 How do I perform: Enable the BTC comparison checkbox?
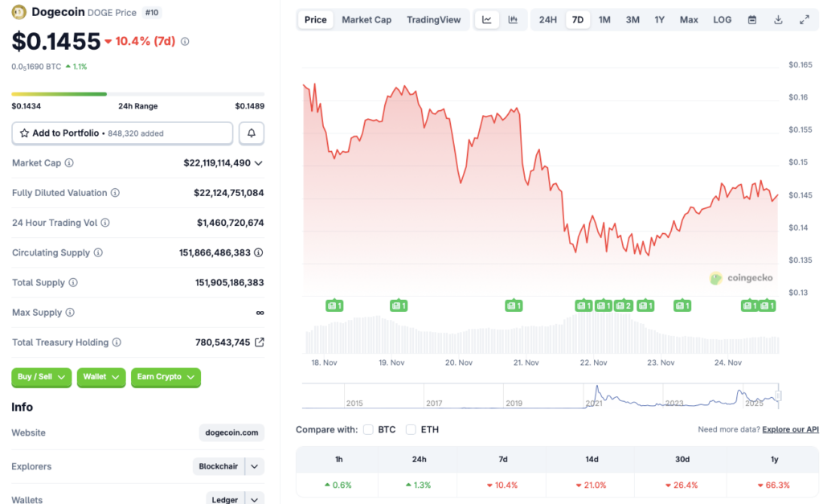coord(369,429)
